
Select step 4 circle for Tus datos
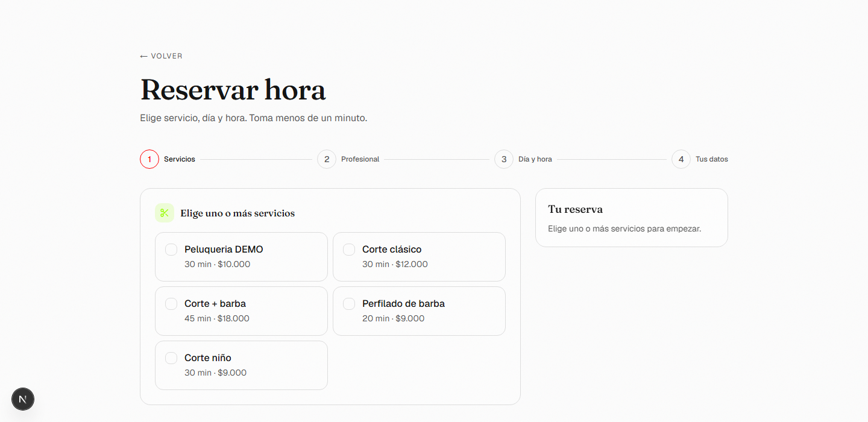coord(681,159)
